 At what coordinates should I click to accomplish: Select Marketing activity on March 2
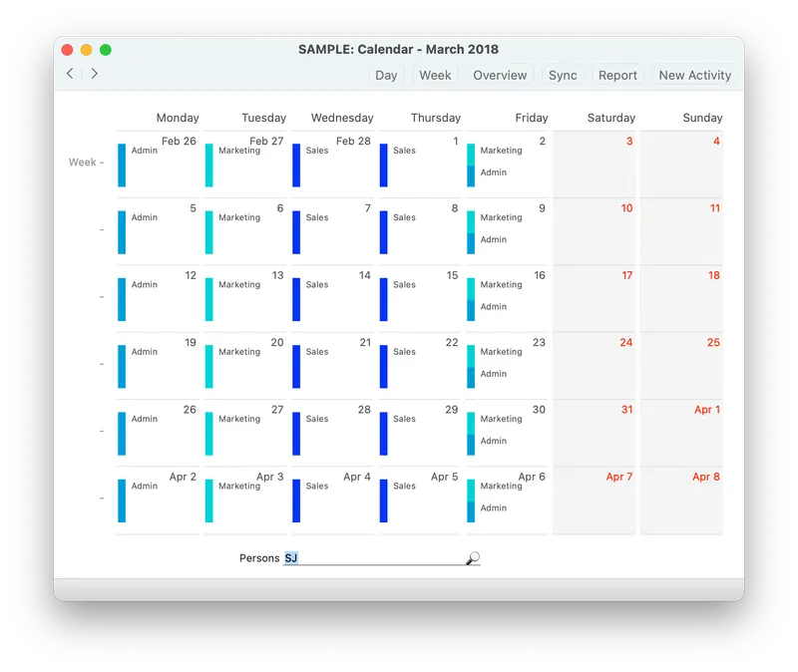(x=501, y=151)
